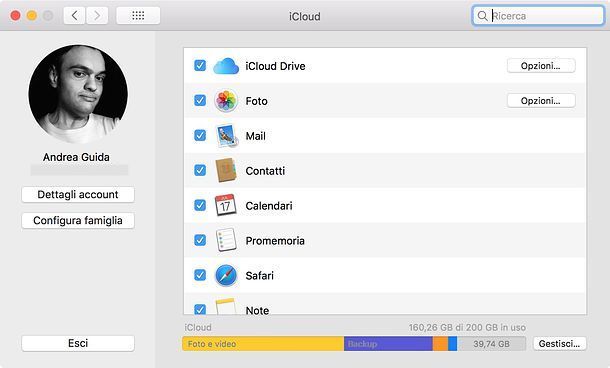This screenshot has width=610, height=368.
Task: Uncheck the Note checkbox
Action: click(200, 309)
